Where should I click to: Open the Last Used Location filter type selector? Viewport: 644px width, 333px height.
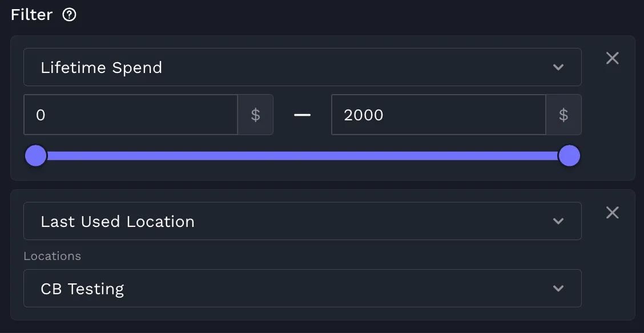(x=302, y=221)
